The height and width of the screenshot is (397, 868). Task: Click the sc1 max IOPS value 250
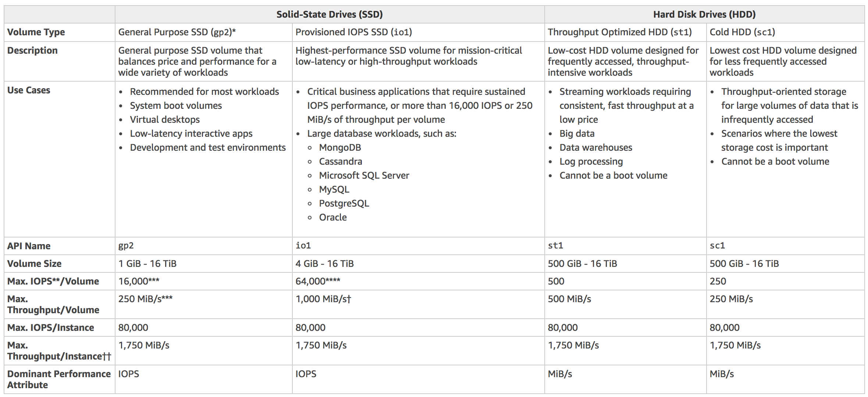(x=718, y=281)
